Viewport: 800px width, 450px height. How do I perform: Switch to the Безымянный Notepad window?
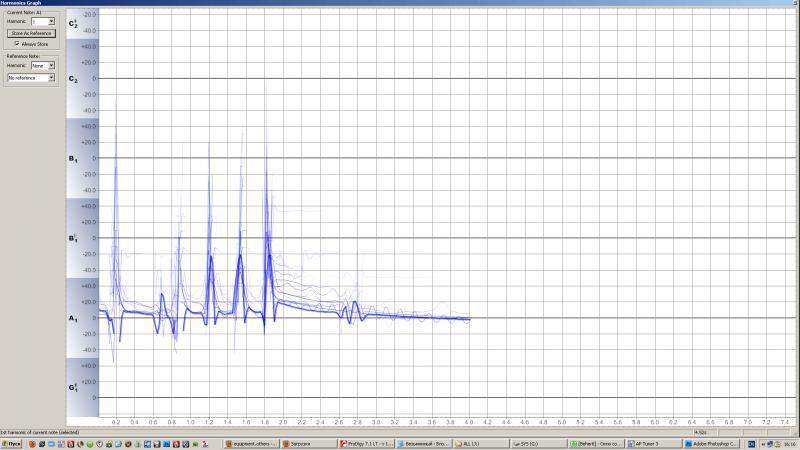(x=422, y=443)
